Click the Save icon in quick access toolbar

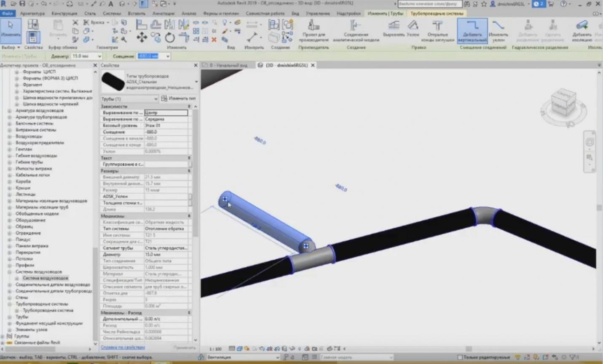22,4
